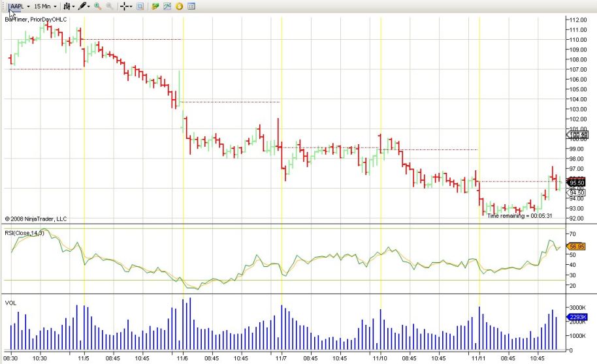Open the green indicators icon

(x=155, y=7)
